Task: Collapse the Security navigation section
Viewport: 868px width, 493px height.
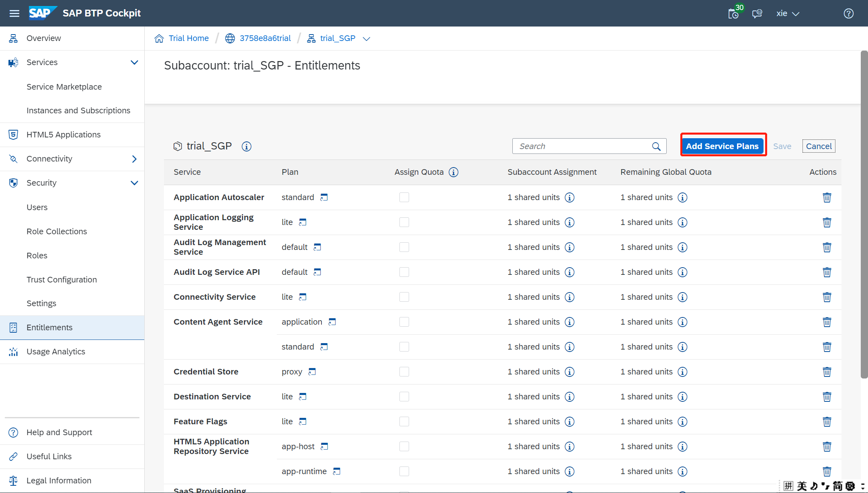Action: pyautogui.click(x=134, y=183)
